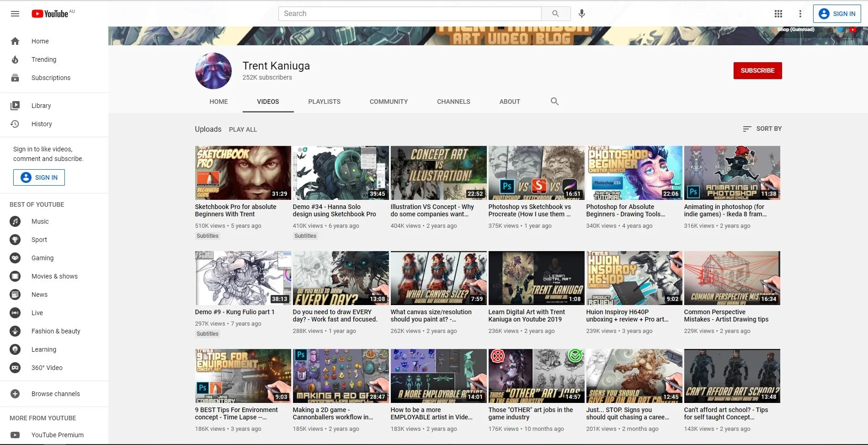Open Common Perspective Mistakes thumbnail
Screen dimensions: 868x445
(732, 278)
